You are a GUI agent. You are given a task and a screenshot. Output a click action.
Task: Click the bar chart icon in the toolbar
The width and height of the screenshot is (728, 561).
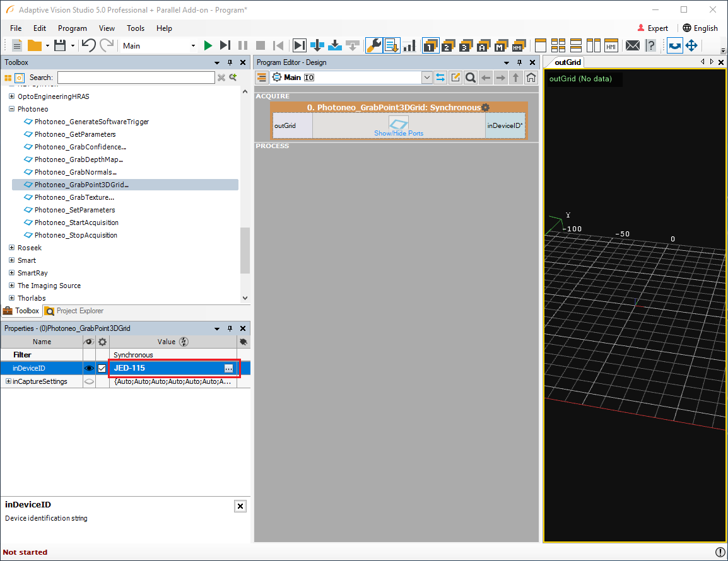point(409,45)
